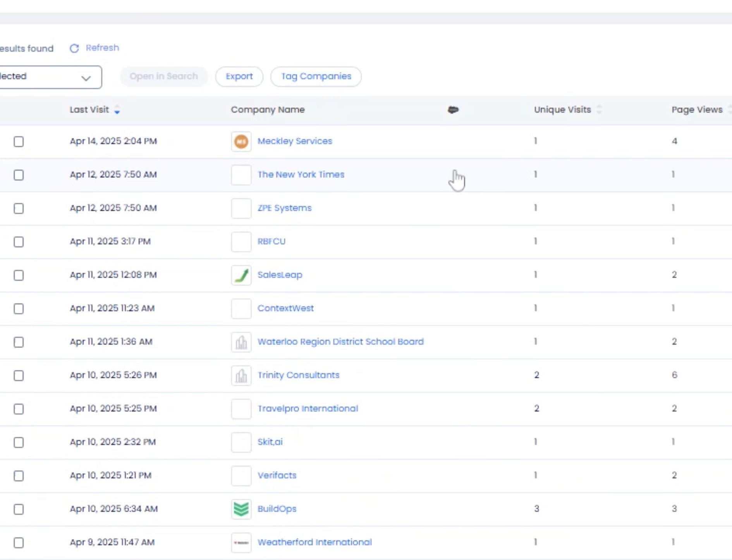
Task: Click the Apr 10, 2025 6:34 AM date
Action: 113,509
